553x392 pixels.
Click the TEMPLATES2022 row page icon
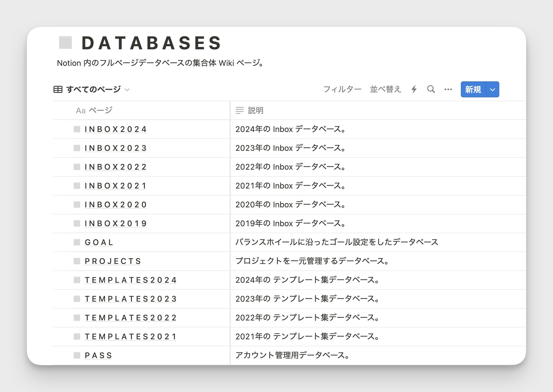77,318
